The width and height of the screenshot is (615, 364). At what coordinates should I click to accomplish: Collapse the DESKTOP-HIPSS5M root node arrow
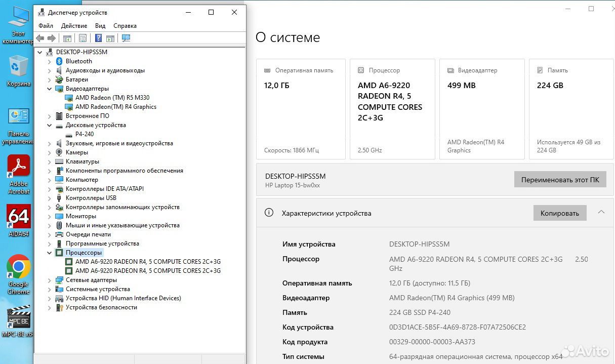(39, 52)
